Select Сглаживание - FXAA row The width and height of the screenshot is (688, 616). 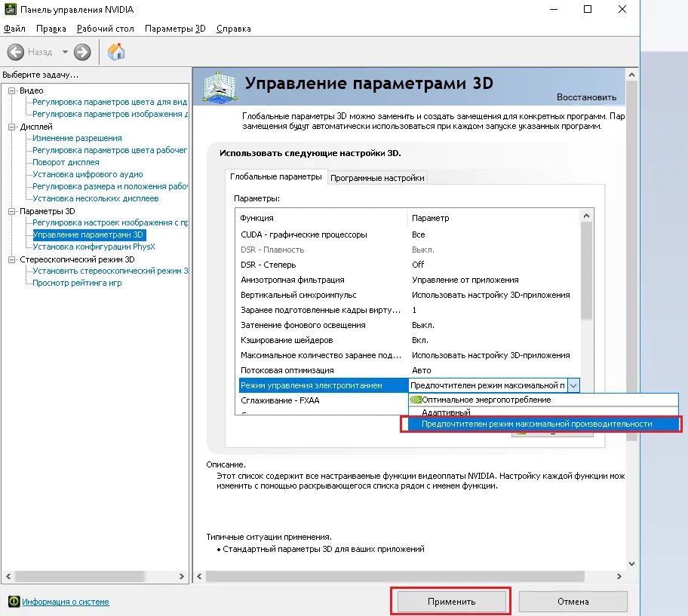[324, 400]
